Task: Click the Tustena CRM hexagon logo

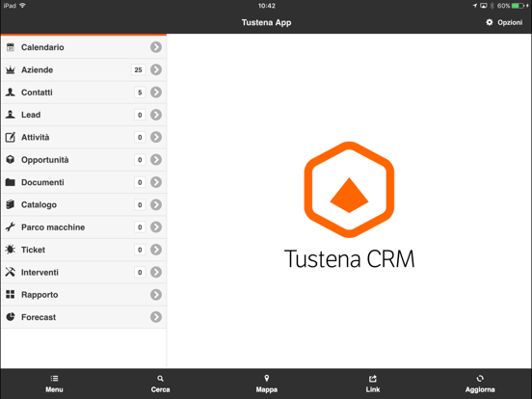Action: click(x=349, y=190)
